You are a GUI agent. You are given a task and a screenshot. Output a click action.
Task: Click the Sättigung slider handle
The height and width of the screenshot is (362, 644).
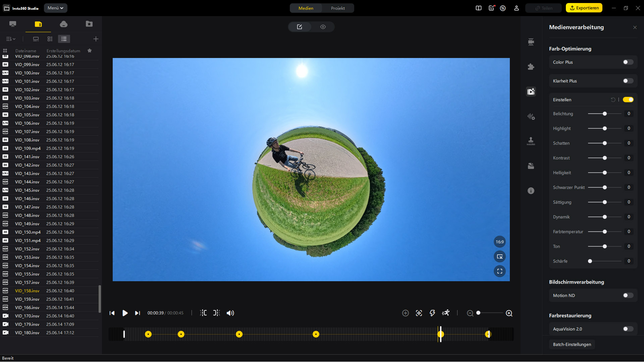(605, 202)
